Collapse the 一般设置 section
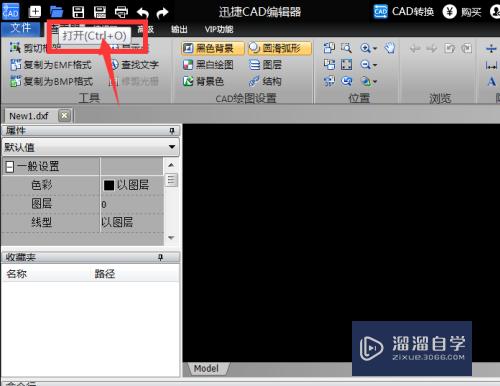The height and width of the screenshot is (386, 500). tap(10, 166)
